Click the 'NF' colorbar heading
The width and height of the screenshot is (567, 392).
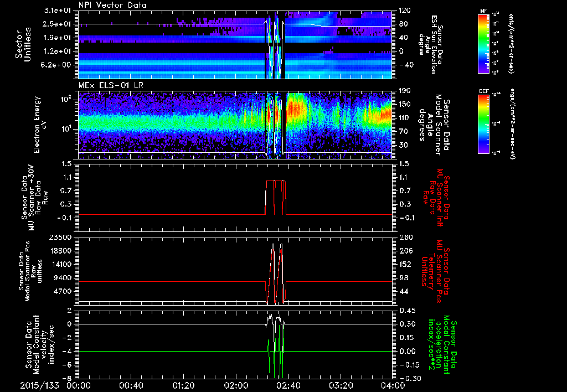click(483, 11)
